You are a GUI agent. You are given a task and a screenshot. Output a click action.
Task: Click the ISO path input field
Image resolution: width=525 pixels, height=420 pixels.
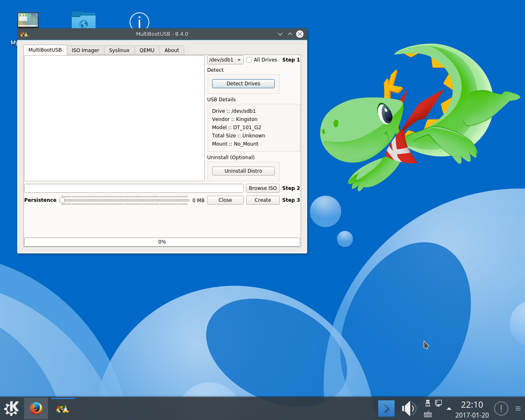(x=134, y=188)
